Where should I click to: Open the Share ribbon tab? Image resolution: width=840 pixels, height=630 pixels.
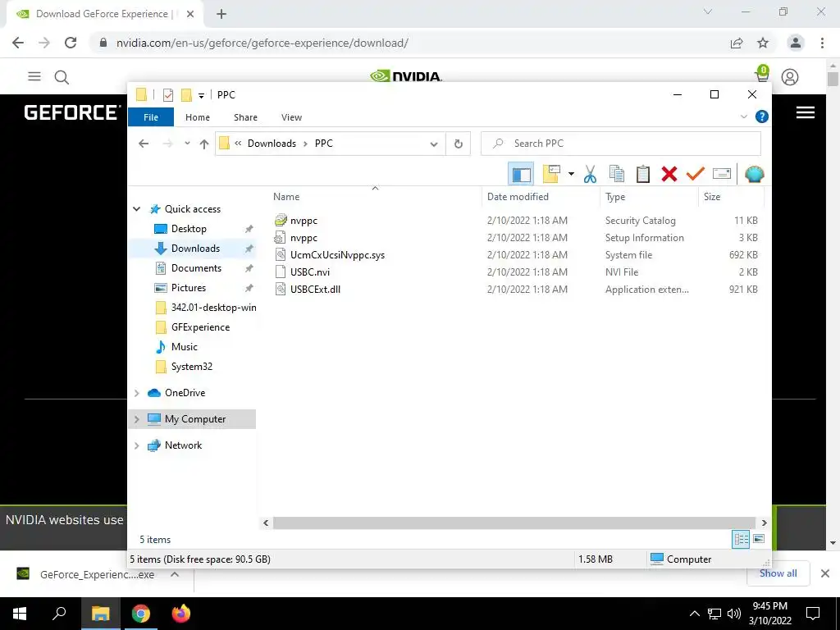pyautogui.click(x=245, y=116)
